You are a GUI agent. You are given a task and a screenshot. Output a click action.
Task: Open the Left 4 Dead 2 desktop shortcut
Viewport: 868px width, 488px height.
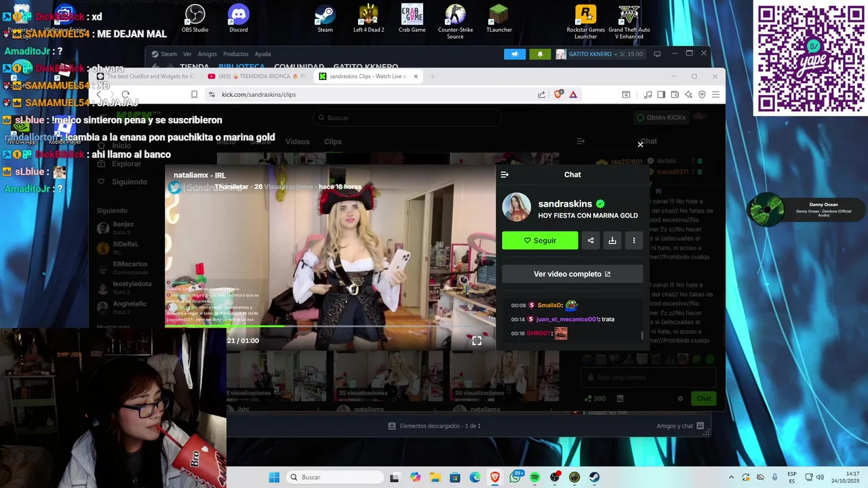(368, 18)
